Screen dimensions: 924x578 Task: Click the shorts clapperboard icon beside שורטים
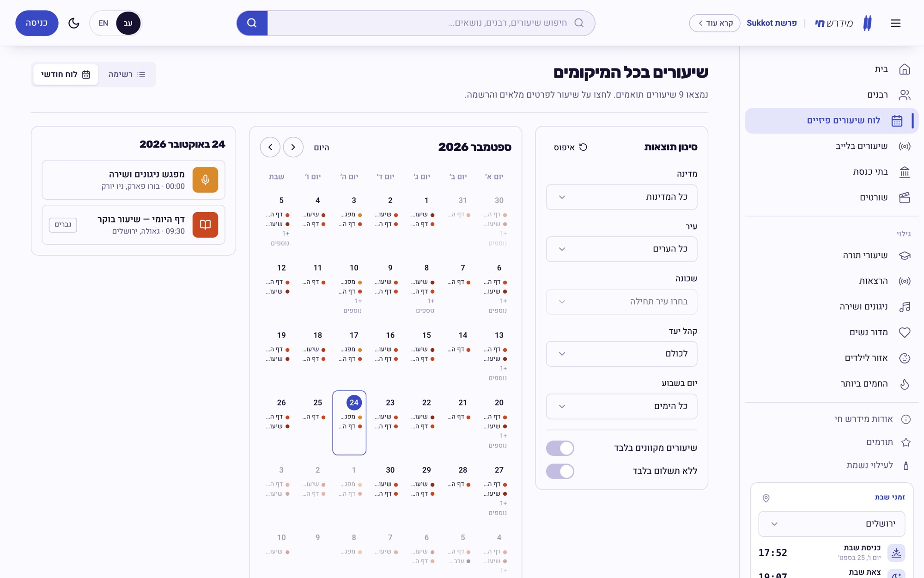(x=904, y=197)
